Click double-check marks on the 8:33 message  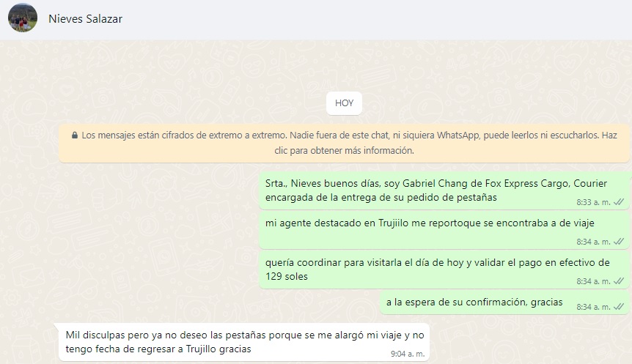(x=619, y=202)
